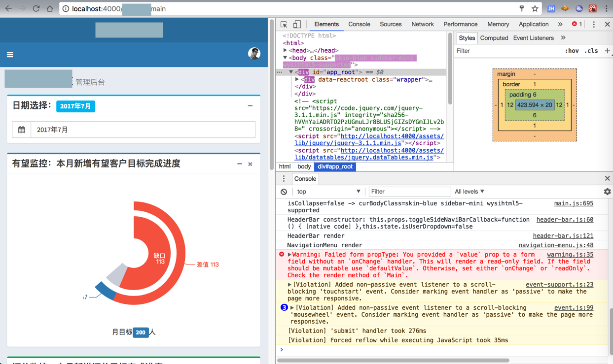Close the 有望监控 chart panel
Viewport: 613px width, 364px height.
[250, 164]
